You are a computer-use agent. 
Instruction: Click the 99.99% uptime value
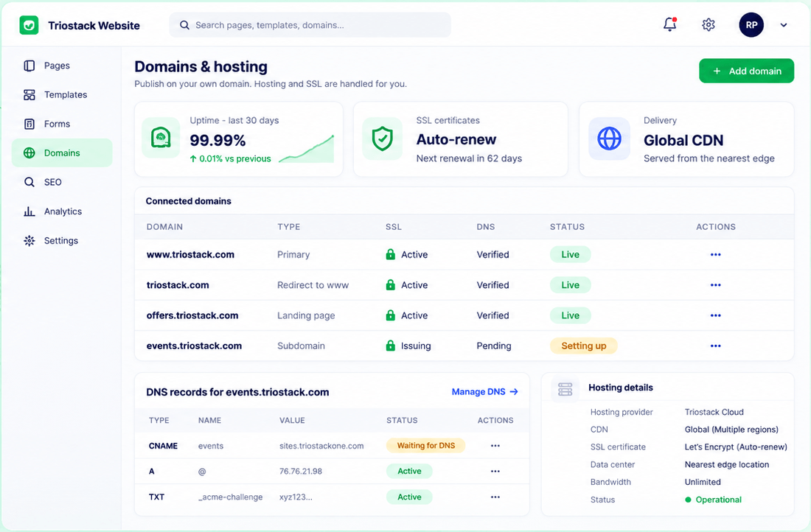point(217,140)
